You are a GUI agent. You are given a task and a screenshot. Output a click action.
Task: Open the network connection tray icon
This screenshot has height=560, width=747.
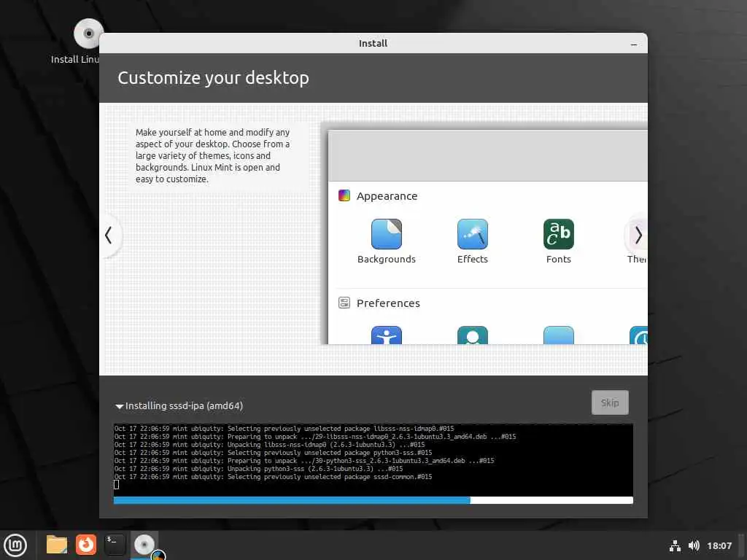coord(675,545)
